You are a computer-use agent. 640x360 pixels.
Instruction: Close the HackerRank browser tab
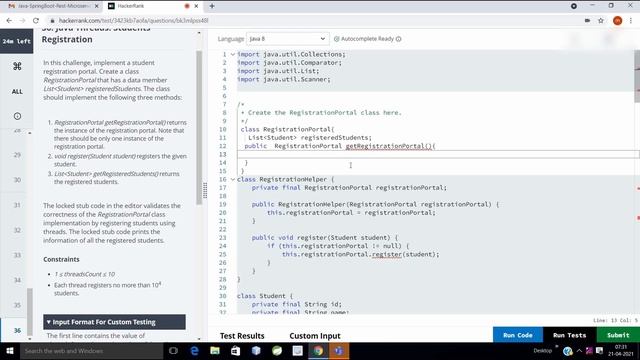[196, 6]
